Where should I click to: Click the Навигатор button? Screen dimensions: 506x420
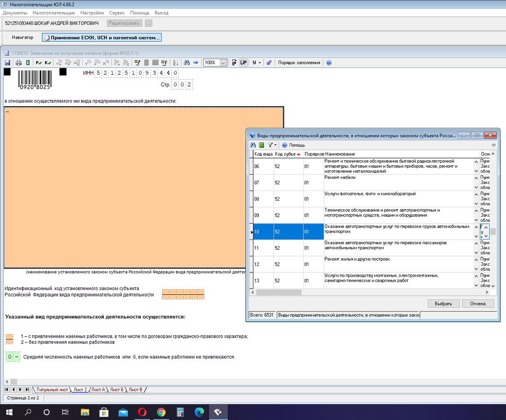[23, 38]
